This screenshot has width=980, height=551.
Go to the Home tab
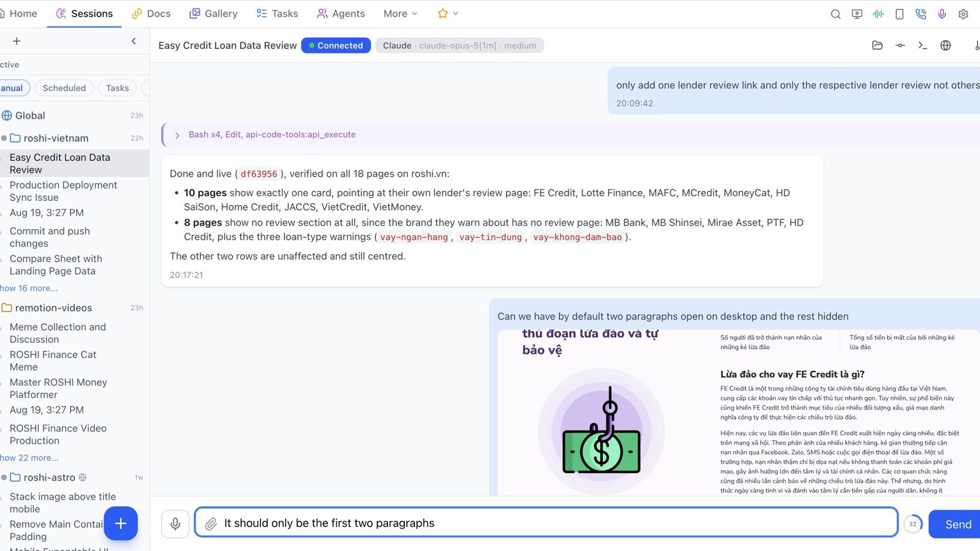tap(18, 13)
